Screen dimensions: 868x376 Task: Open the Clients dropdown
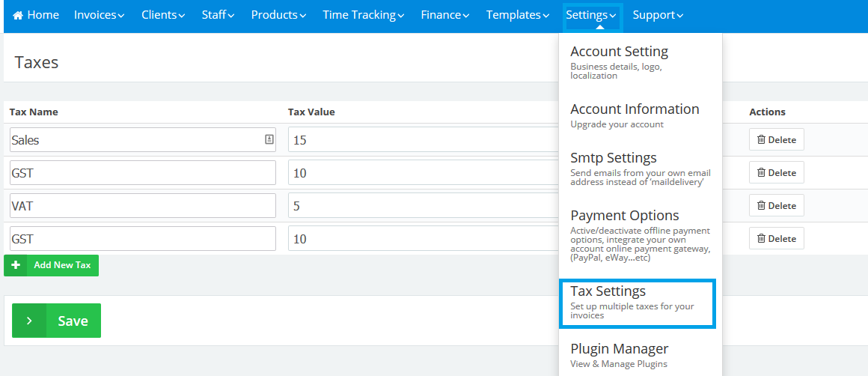click(164, 15)
